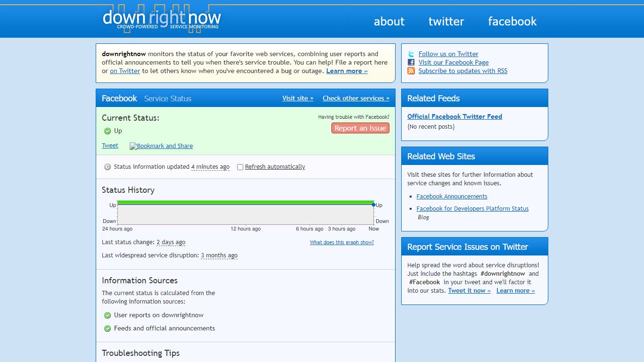
Task: Enable the Refresh automatically checkbox
Action: [240, 167]
